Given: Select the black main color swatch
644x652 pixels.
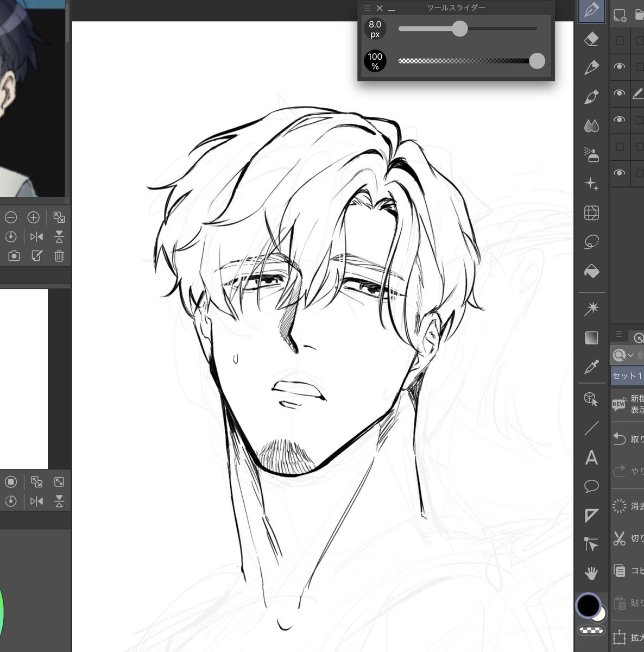Looking at the screenshot, I should [x=588, y=605].
